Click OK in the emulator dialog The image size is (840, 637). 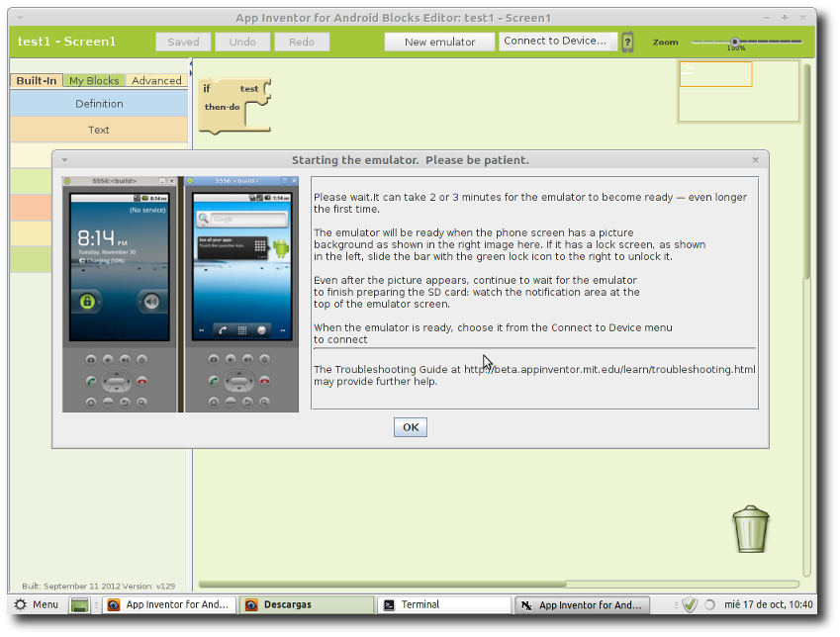(x=411, y=427)
